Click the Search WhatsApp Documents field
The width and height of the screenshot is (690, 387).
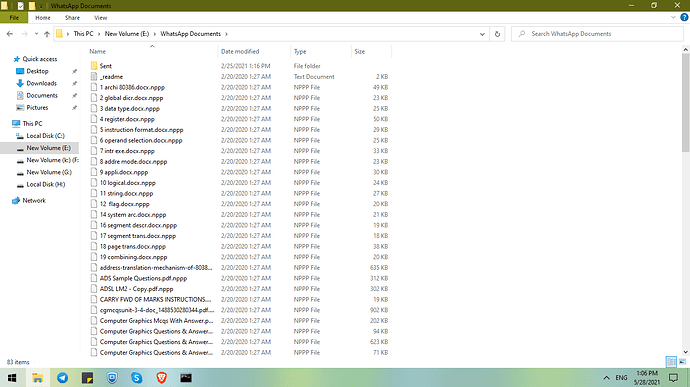(598, 34)
